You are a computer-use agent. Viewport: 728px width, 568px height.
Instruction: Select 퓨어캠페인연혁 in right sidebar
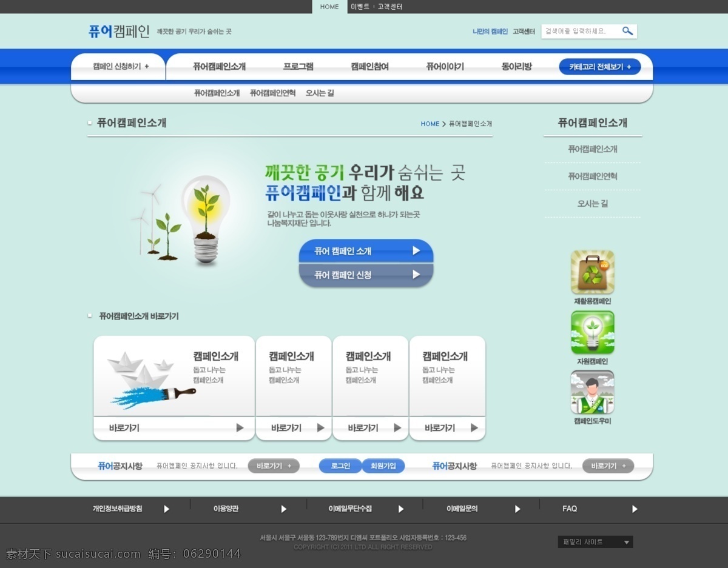click(593, 176)
